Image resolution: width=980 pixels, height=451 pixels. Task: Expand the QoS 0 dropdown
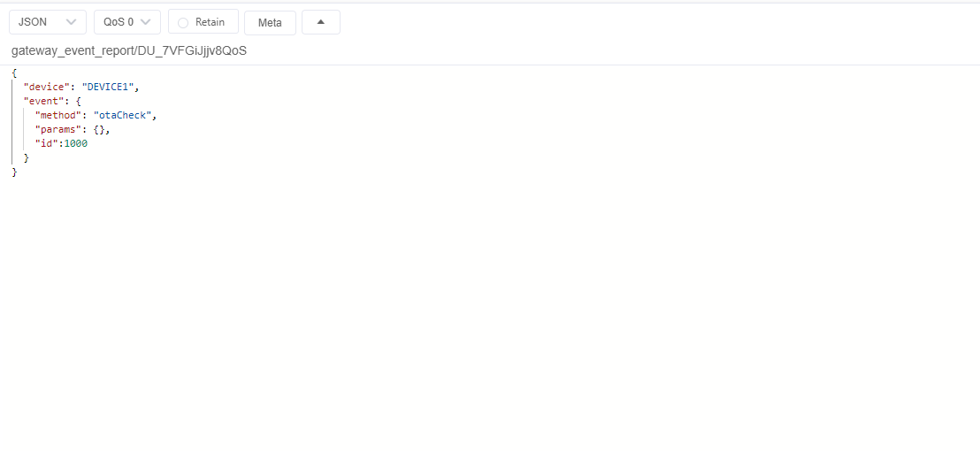point(126,22)
